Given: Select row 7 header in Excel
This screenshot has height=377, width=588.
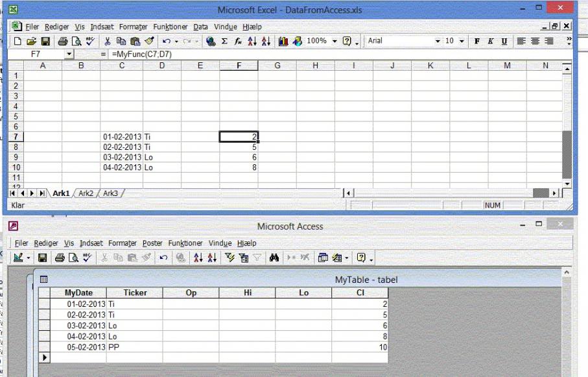Looking at the screenshot, I should [x=16, y=137].
